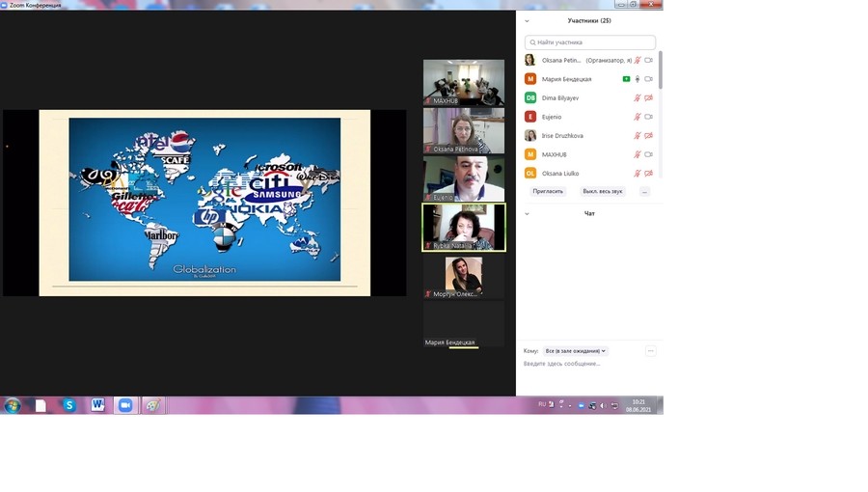This screenshot has height=492, width=868.
Task: Click the participant list scrollbar
Action: click(661, 69)
